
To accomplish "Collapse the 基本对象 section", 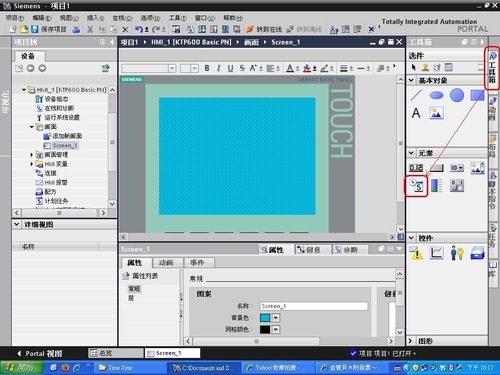I will [x=411, y=80].
